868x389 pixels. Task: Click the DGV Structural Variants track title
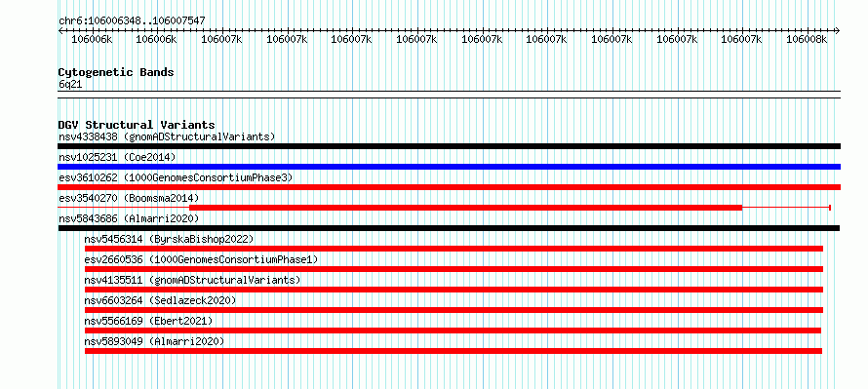[137, 125]
